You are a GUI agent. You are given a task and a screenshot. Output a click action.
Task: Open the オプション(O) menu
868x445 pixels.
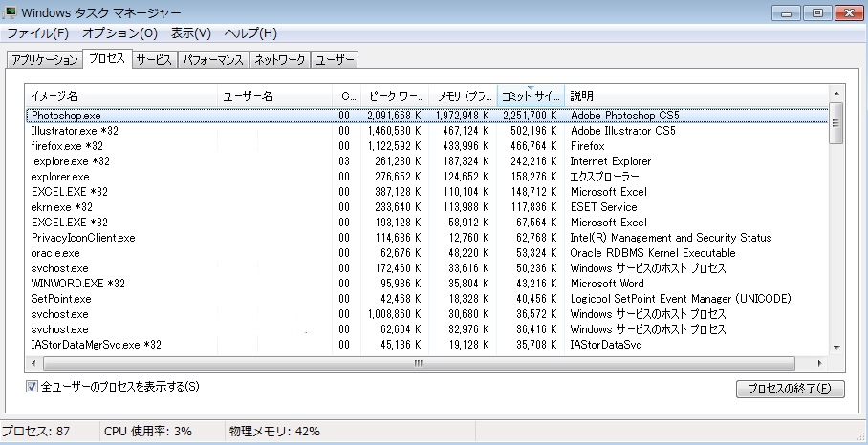120,33
